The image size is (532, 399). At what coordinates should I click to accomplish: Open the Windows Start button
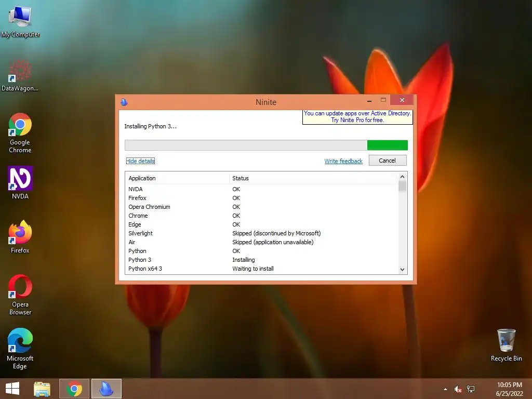tap(12, 389)
